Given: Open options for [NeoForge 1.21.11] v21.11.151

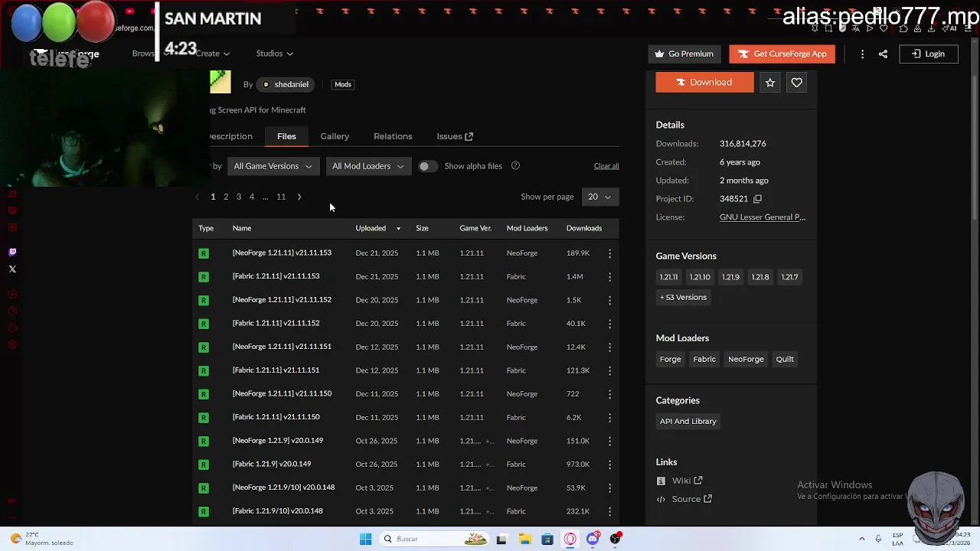Looking at the screenshot, I should [x=609, y=347].
